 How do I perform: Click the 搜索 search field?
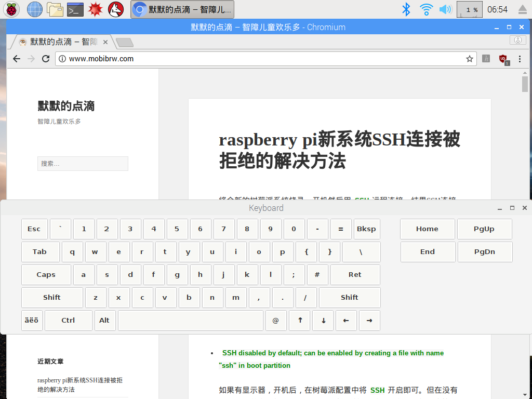point(83,164)
